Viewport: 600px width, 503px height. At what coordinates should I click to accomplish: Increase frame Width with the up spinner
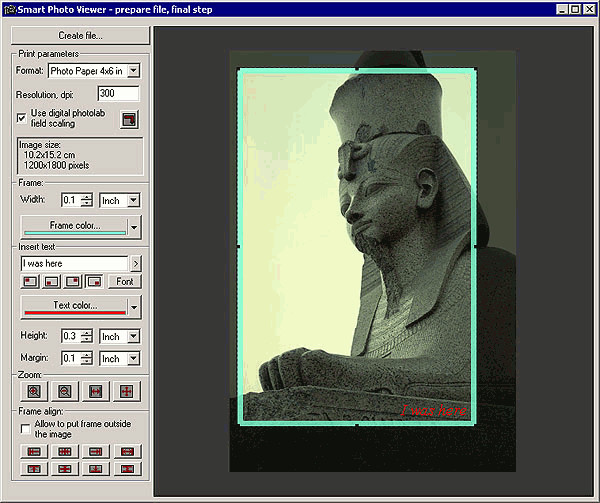87,197
